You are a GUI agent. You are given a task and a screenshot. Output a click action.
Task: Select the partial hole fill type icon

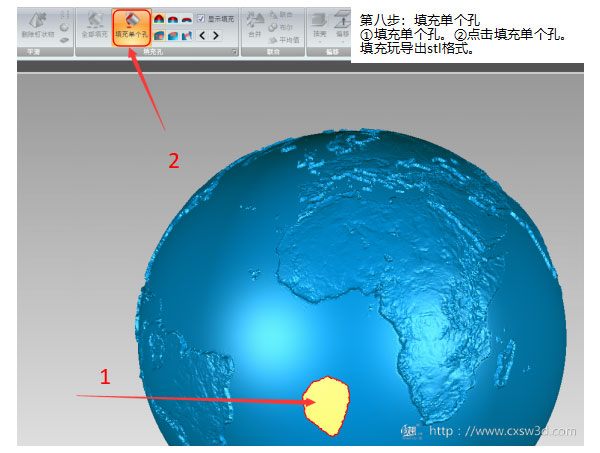[x=173, y=36]
